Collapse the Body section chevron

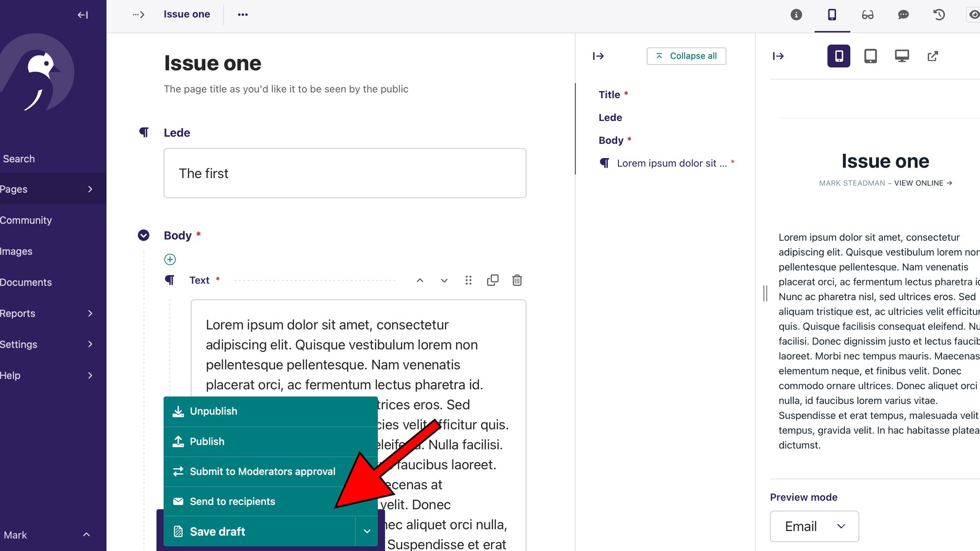(143, 235)
